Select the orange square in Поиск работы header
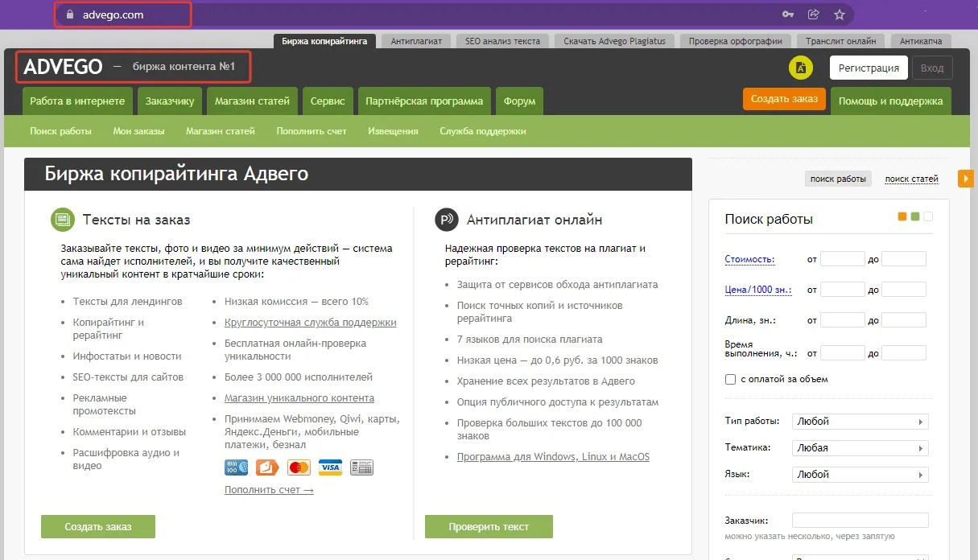This screenshot has height=560, width=978. click(x=902, y=216)
